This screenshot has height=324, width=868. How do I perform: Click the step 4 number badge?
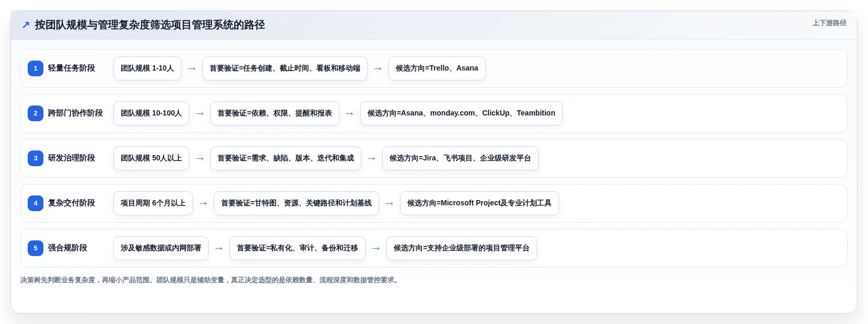click(x=36, y=203)
